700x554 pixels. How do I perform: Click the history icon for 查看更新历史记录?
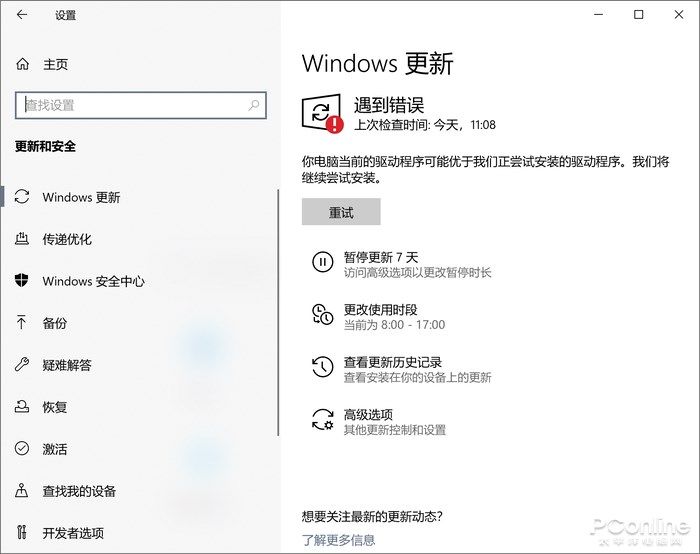[322, 367]
